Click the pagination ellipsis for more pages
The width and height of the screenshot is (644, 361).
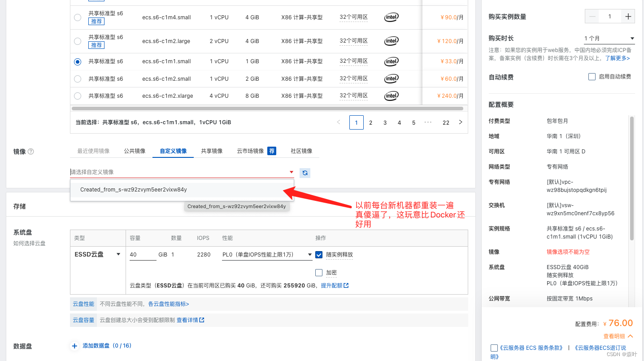tap(427, 122)
